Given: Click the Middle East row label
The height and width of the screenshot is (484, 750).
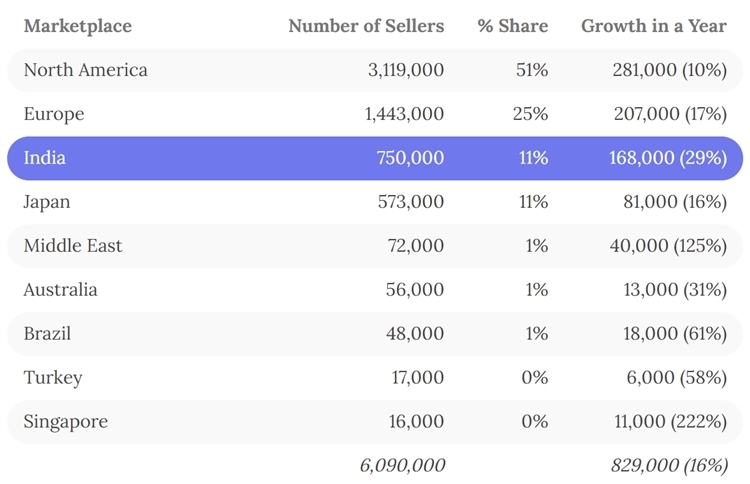Looking at the screenshot, I should (x=73, y=246).
